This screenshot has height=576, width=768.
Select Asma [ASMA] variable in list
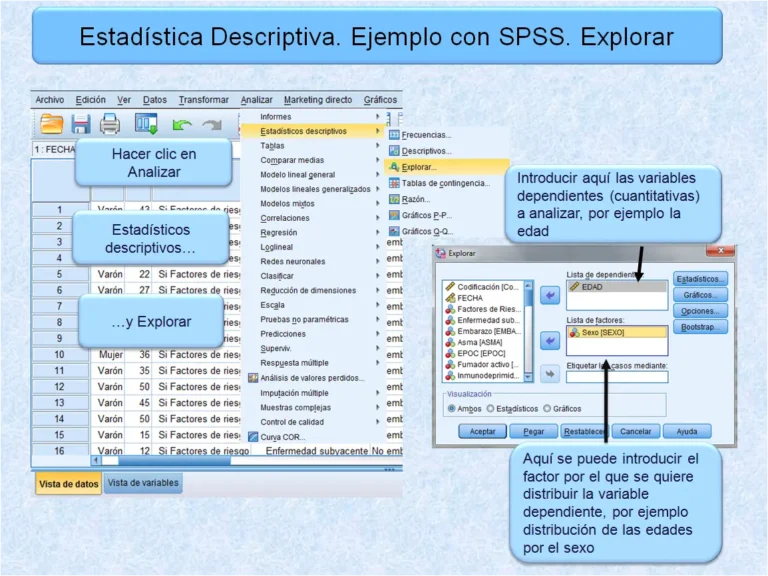(x=474, y=342)
